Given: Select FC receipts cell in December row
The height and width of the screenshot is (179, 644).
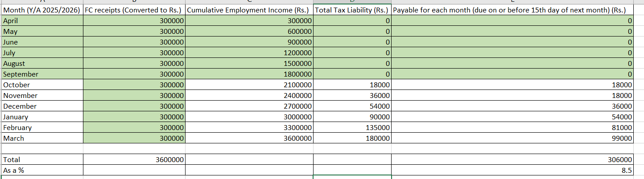Looking at the screenshot, I should (134, 106).
